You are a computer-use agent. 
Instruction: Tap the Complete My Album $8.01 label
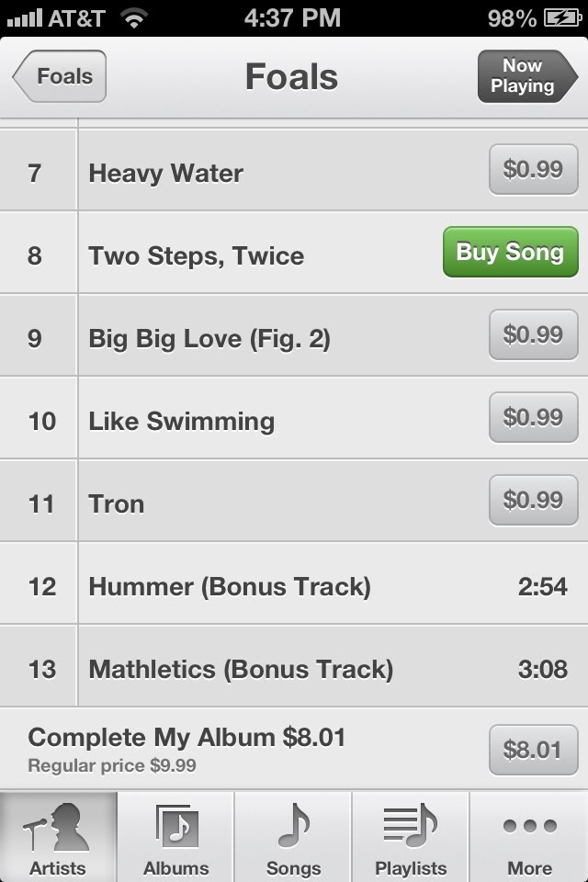click(187, 738)
